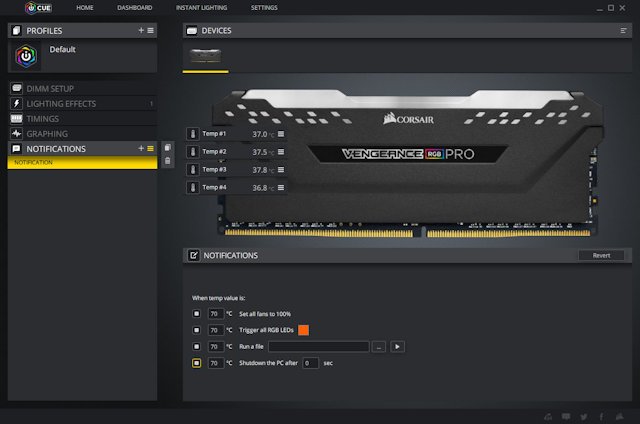Viewport: 640px width, 424px height.
Task: Open Temp #3 sensor options menu
Action: pos(281,170)
